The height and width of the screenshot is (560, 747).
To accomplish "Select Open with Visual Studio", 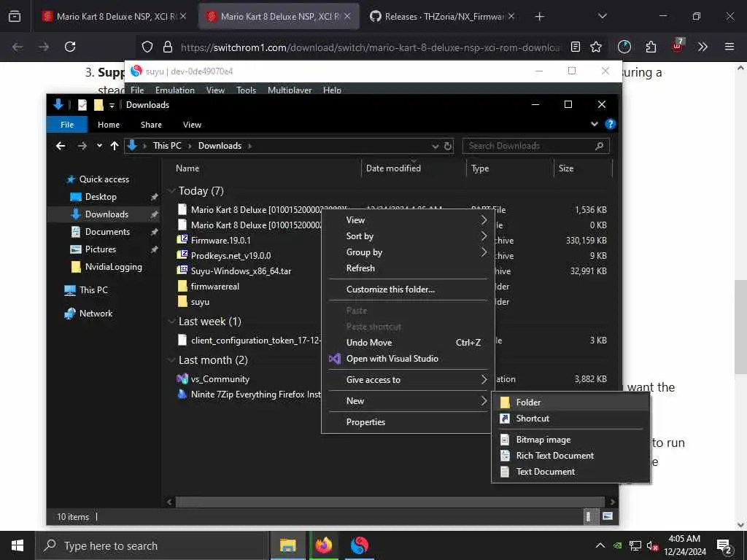I will (409, 359).
